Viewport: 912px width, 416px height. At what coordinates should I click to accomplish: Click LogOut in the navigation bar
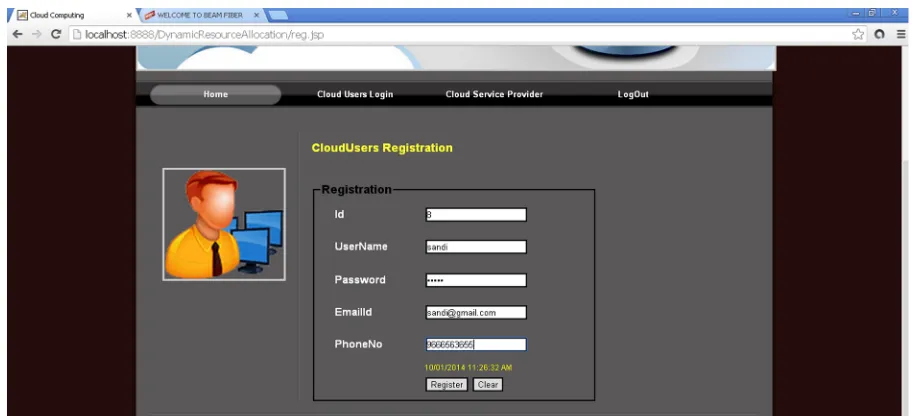633,94
